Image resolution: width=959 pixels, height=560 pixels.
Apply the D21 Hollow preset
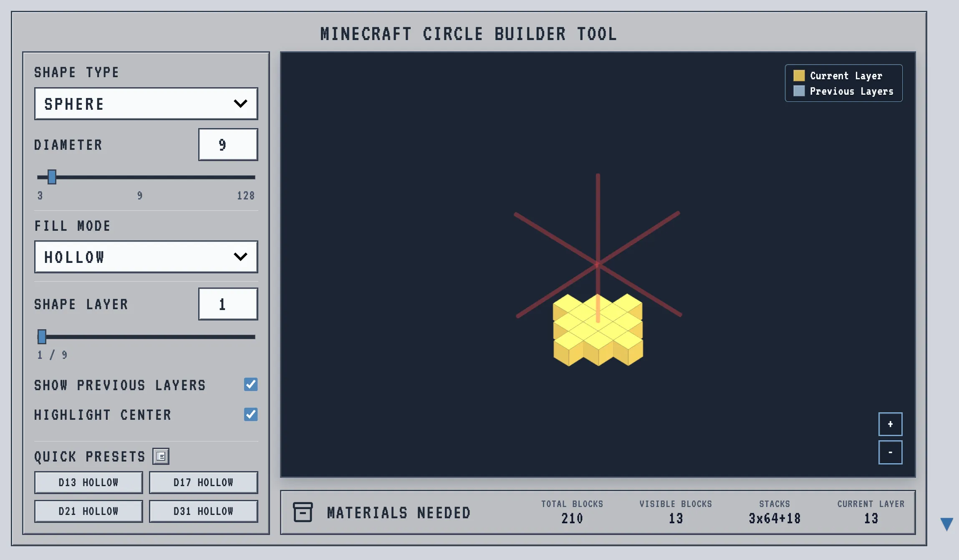point(88,511)
